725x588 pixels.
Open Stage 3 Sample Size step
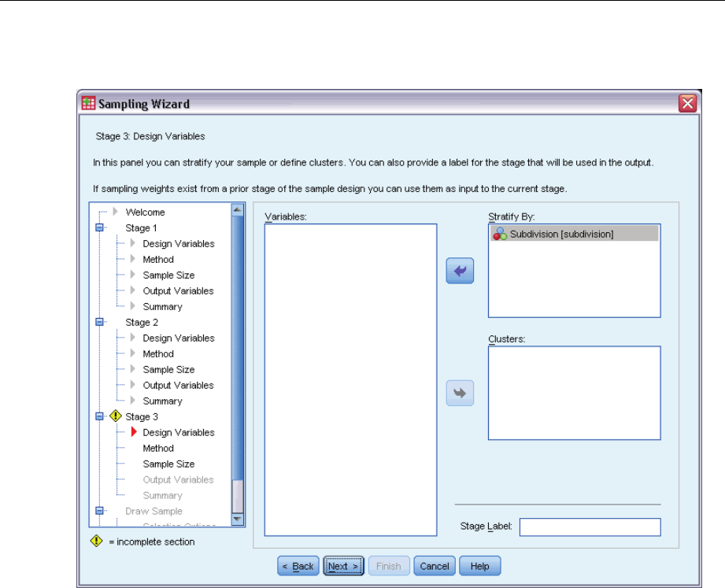(168, 464)
